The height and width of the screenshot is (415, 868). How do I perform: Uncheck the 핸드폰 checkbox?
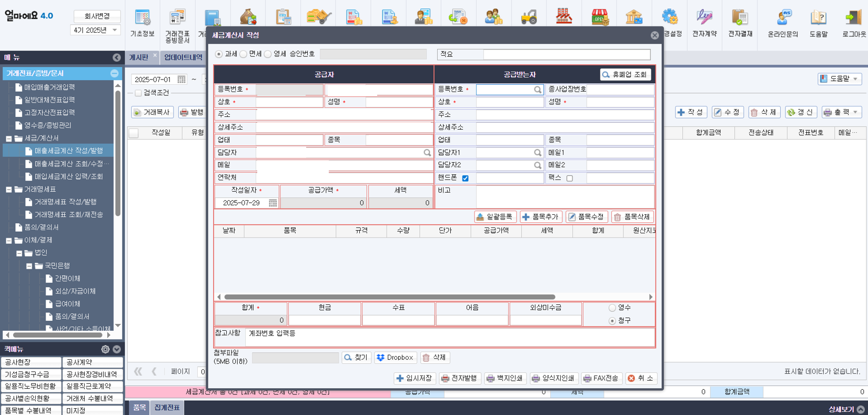pyautogui.click(x=466, y=179)
